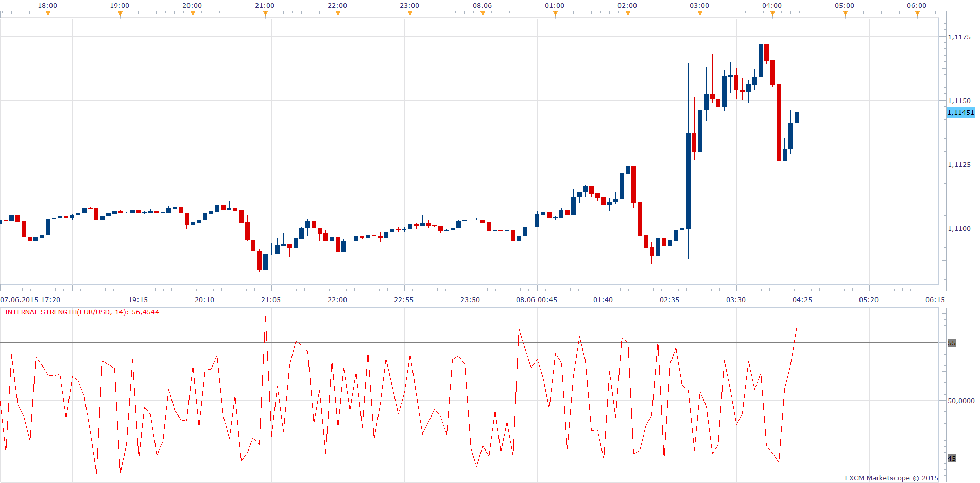Click the 23:50 time axis label
The height and width of the screenshot is (483, 980).
point(470,300)
